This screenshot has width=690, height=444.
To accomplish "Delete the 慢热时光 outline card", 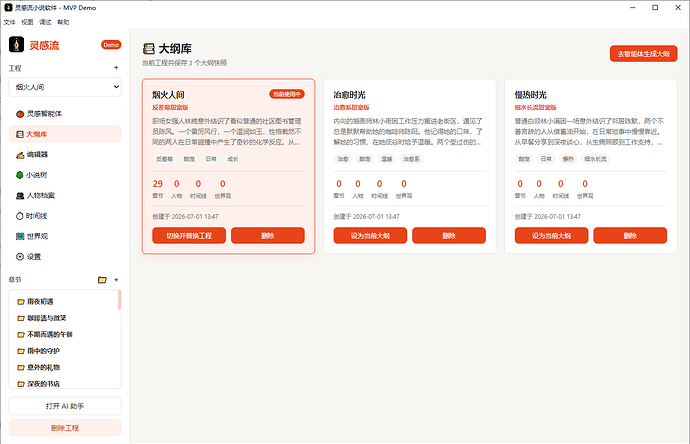I will tap(630, 235).
